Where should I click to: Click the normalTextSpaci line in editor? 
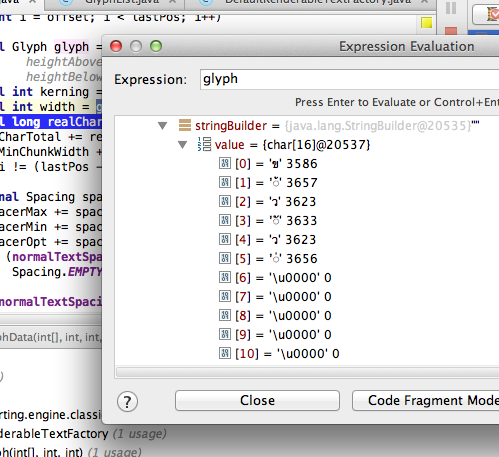coord(51,302)
